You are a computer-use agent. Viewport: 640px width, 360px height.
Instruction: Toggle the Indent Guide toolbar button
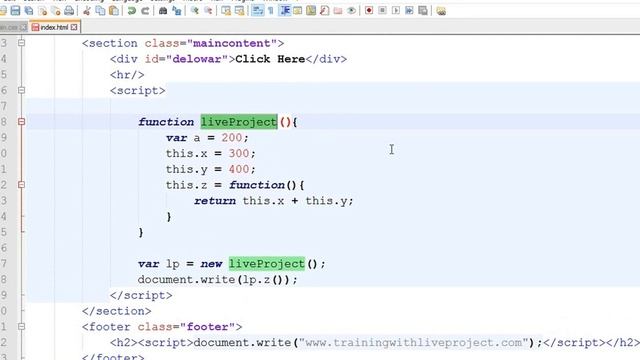[x=285, y=11]
